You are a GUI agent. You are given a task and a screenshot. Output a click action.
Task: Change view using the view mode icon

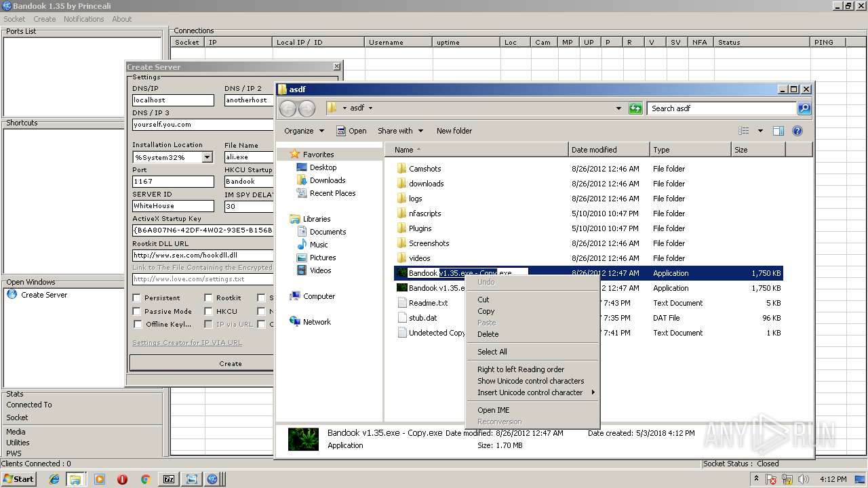[x=744, y=131]
